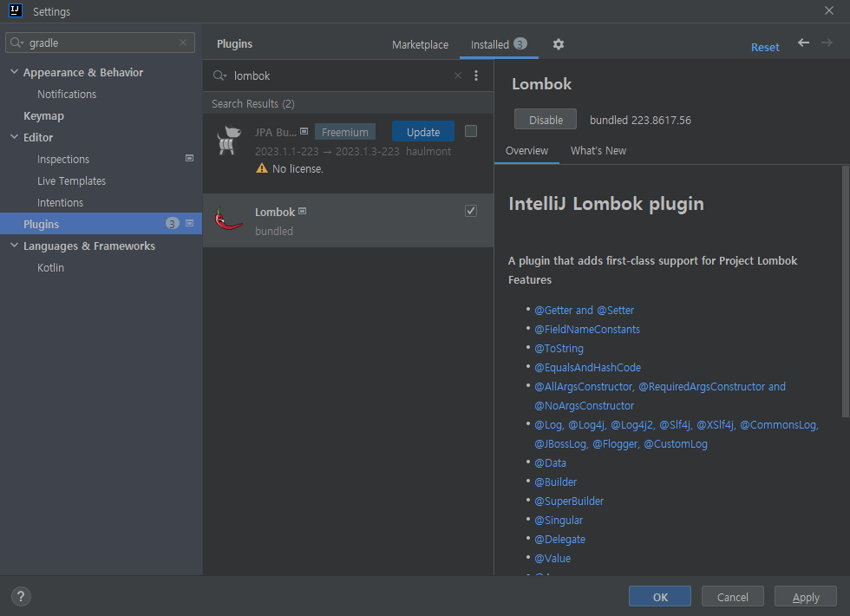Click the No license warning icon
Screen dimensions: 850x616
[262, 168]
